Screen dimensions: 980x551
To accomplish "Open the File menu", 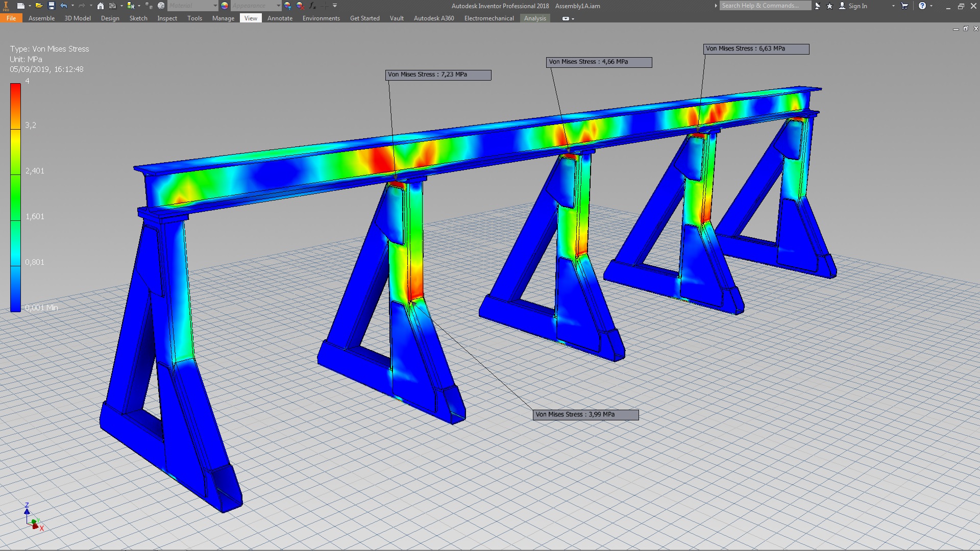I will [x=11, y=18].
